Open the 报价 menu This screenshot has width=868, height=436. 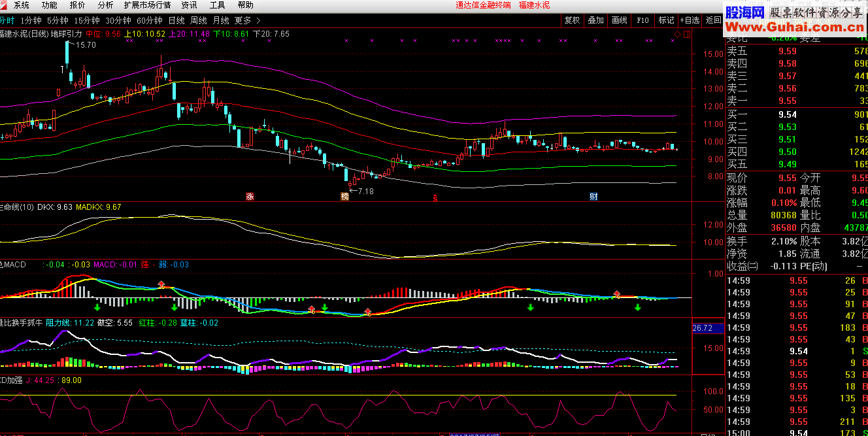(77, 5)
